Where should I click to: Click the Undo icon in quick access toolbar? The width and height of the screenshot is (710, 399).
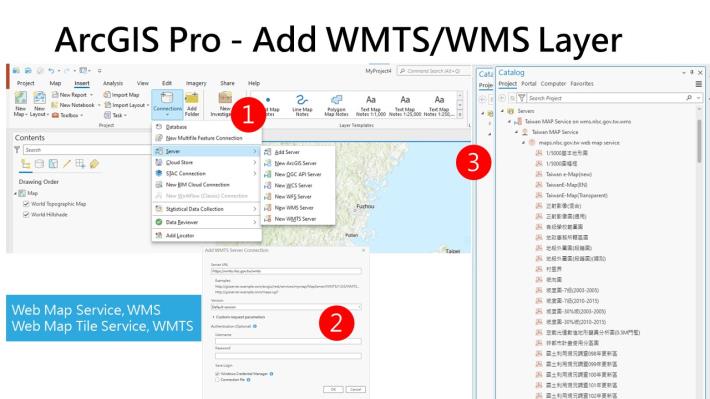(x=51, y=71)
